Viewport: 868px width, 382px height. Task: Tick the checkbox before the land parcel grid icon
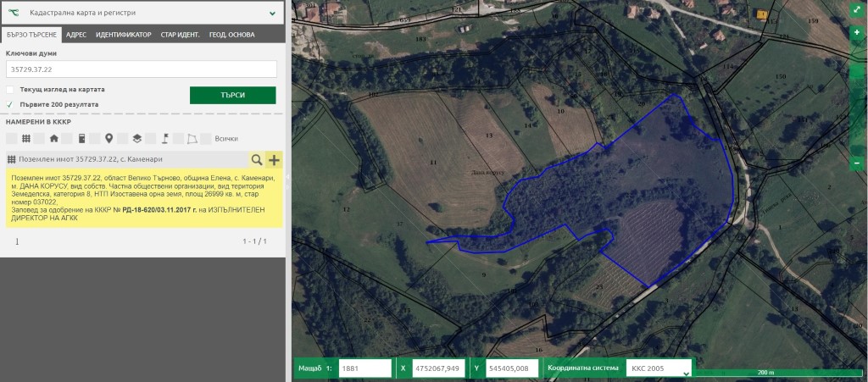pos(11,138)
